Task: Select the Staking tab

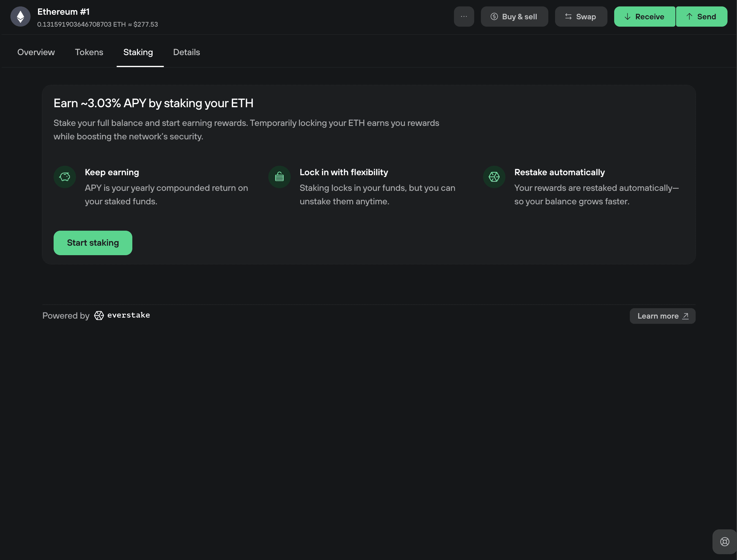Action: click(x=138, y=52)
